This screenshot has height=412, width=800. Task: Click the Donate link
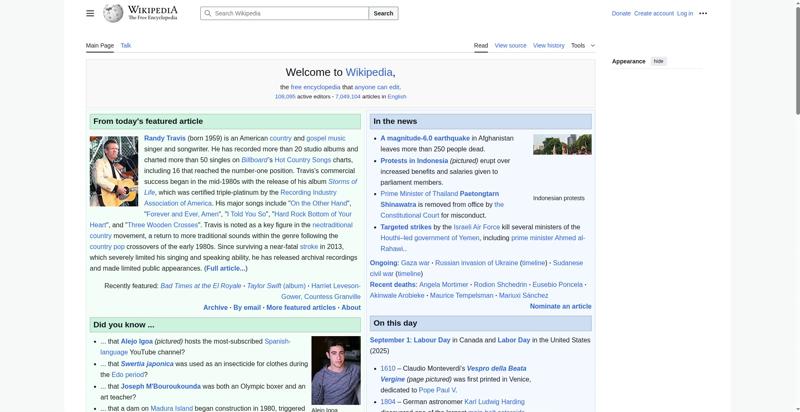(x=621, y=13)
